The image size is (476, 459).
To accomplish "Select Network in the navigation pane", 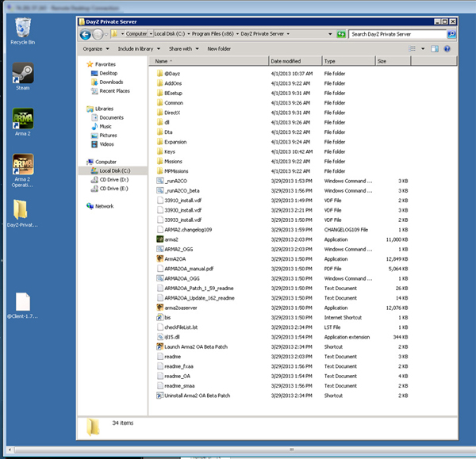I will click(x=104, y=206).
